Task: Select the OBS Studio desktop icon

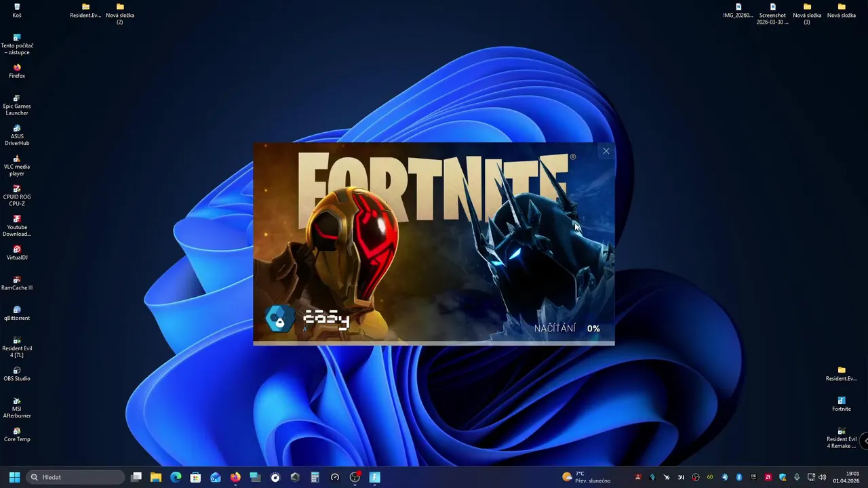Action: (x=17, y=374)
